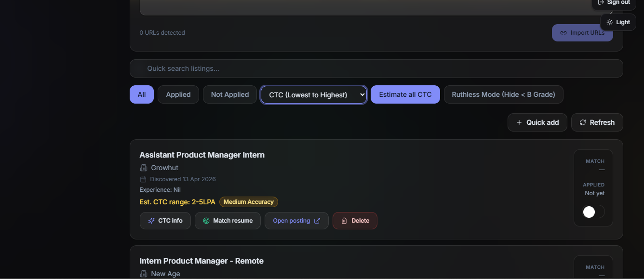Image resolution: width=644 pixels, height=279 pixels.
Task: Click the Experience: Nil text
Action: tap(160, 190)
